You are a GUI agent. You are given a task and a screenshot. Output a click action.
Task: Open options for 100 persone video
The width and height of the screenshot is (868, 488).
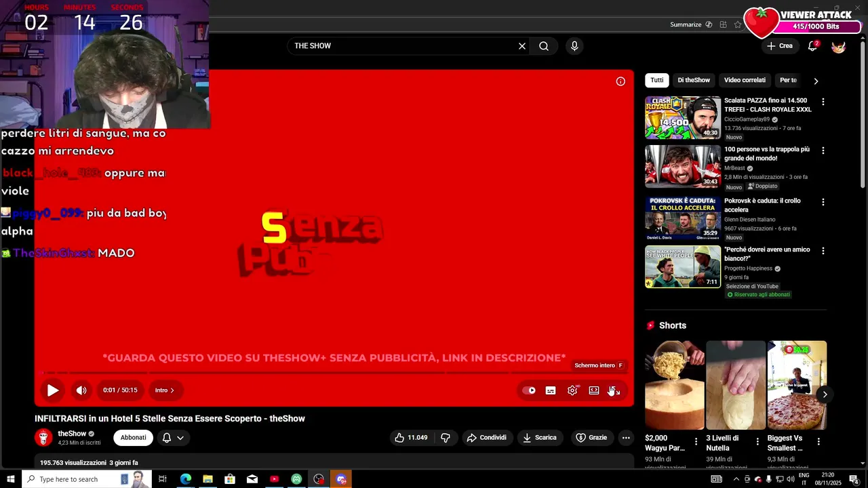click(823, 150)
